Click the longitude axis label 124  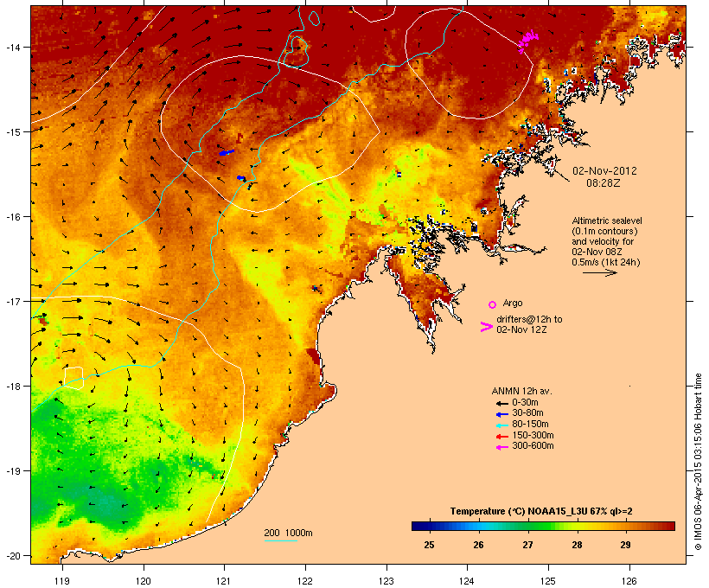(467, 581)
